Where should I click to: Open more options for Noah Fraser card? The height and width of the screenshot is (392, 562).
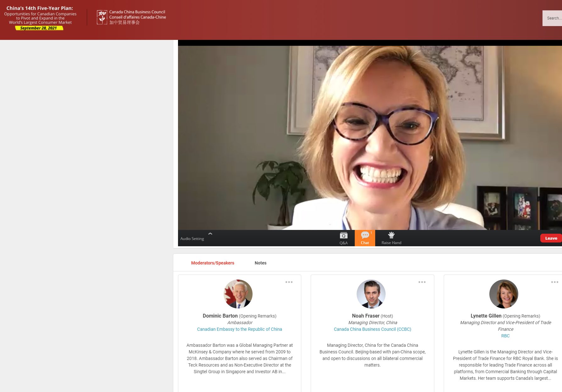tap(422, 282)
